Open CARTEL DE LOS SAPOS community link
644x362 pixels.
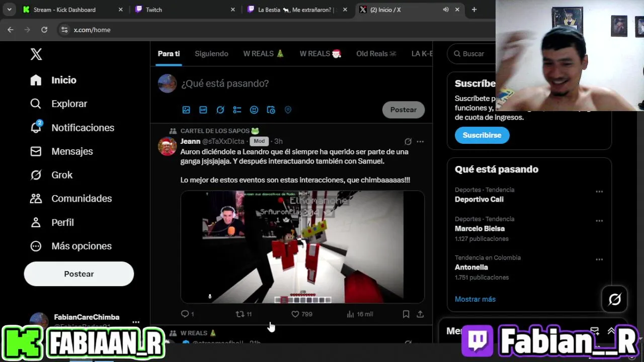click(219, 131)
